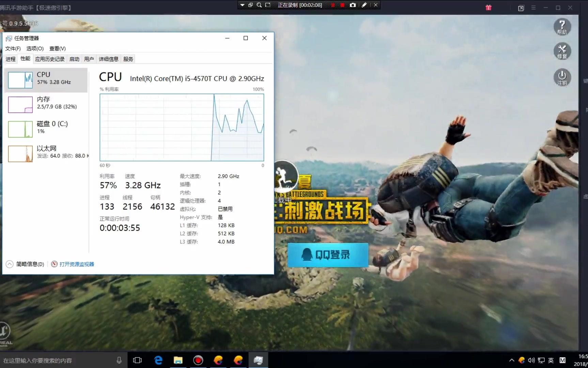
Task: Expand the recorder bar dropdown arrow
Action: (242, 5)
